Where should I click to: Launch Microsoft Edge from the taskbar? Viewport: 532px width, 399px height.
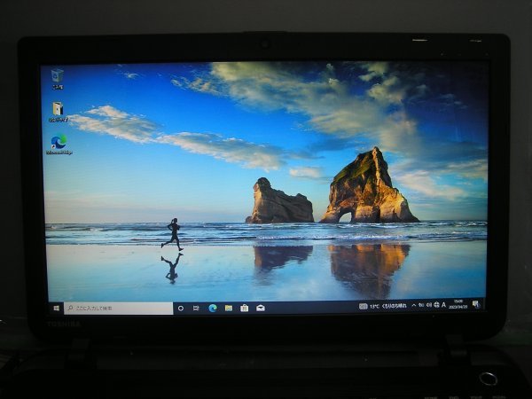pyautogui.click(x=213, y=308)
